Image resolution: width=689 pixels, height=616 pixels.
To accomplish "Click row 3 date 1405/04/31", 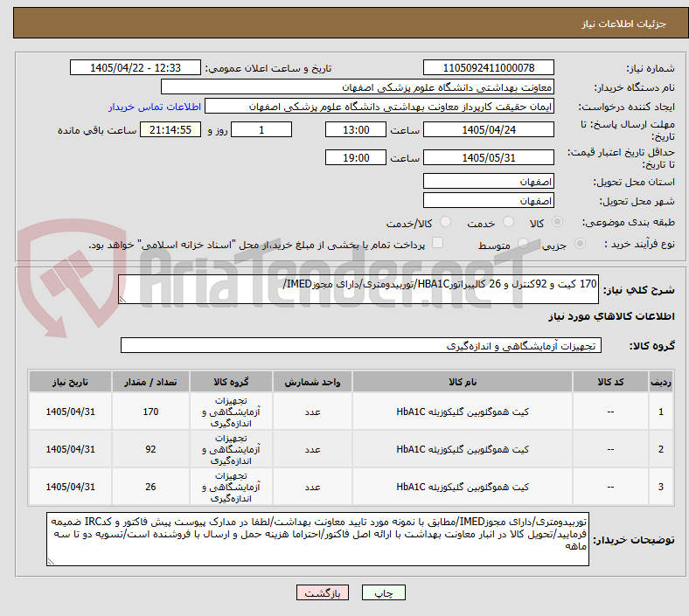I will pos(70,487).
